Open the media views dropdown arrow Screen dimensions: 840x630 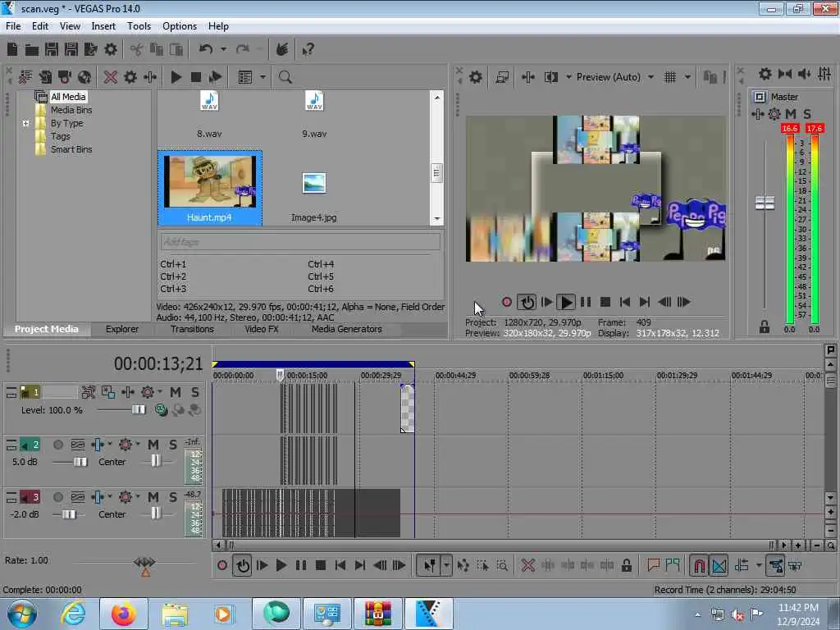coord(262,77)
